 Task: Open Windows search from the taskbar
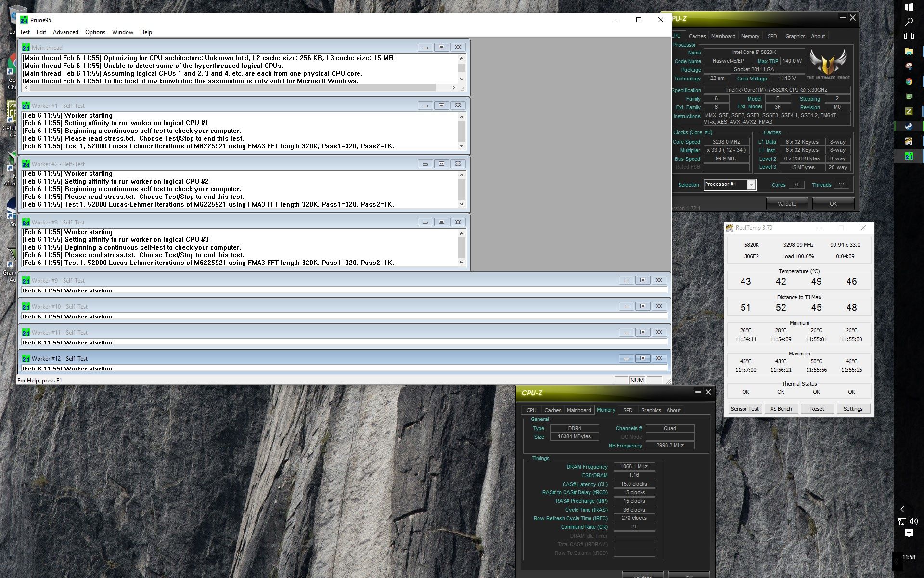[x=909, y=22]
